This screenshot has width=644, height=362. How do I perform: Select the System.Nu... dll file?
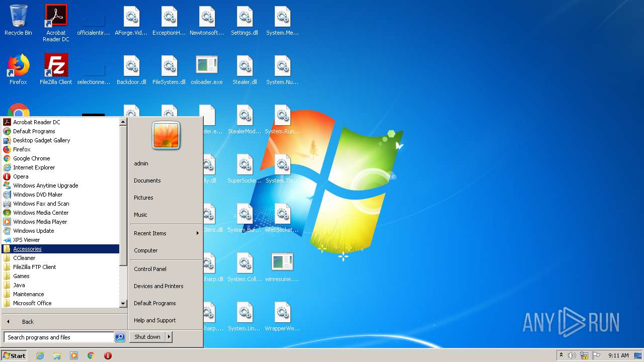click(282, 69)
